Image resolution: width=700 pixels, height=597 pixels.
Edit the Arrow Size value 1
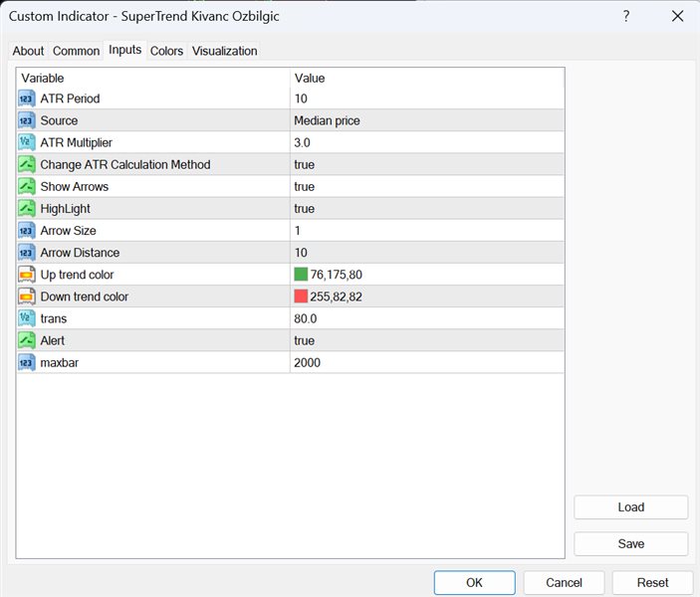(x=298, y=231)
